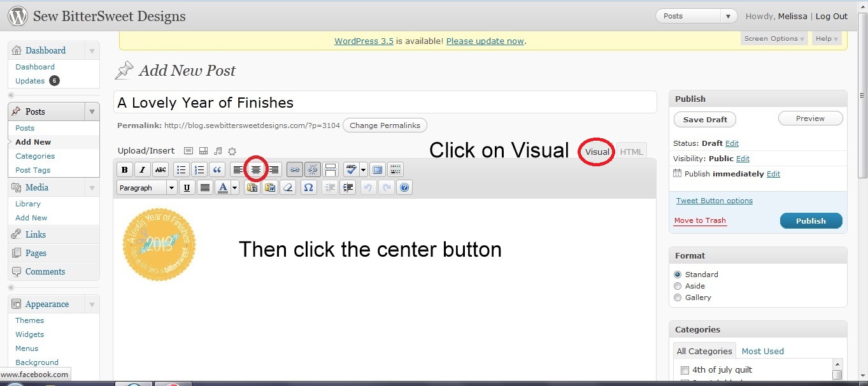Open the text color picker arrow
The image size is (868, 386).
[234, 188]
